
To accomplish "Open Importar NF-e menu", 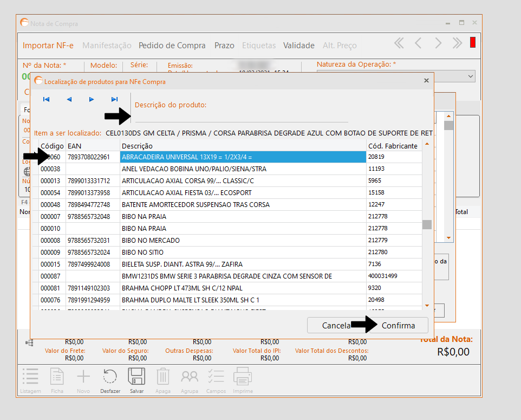I will tap(48, 46).
